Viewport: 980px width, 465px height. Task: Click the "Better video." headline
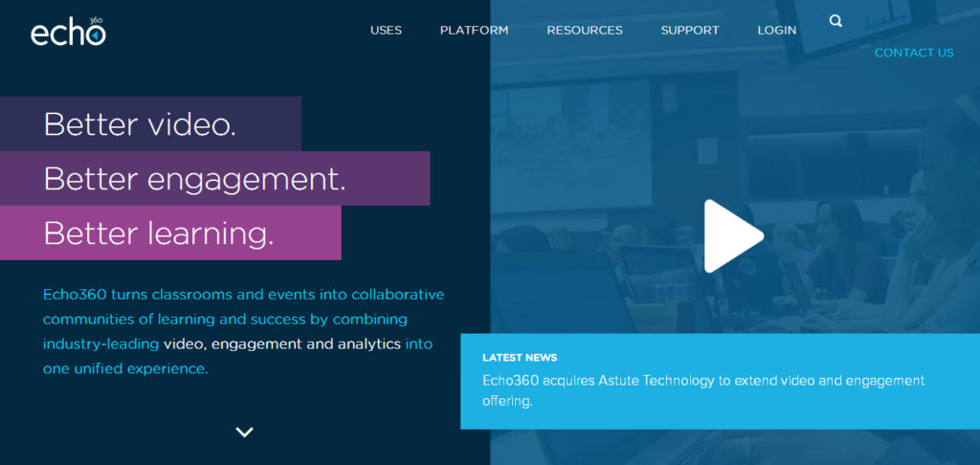[141, 123]
